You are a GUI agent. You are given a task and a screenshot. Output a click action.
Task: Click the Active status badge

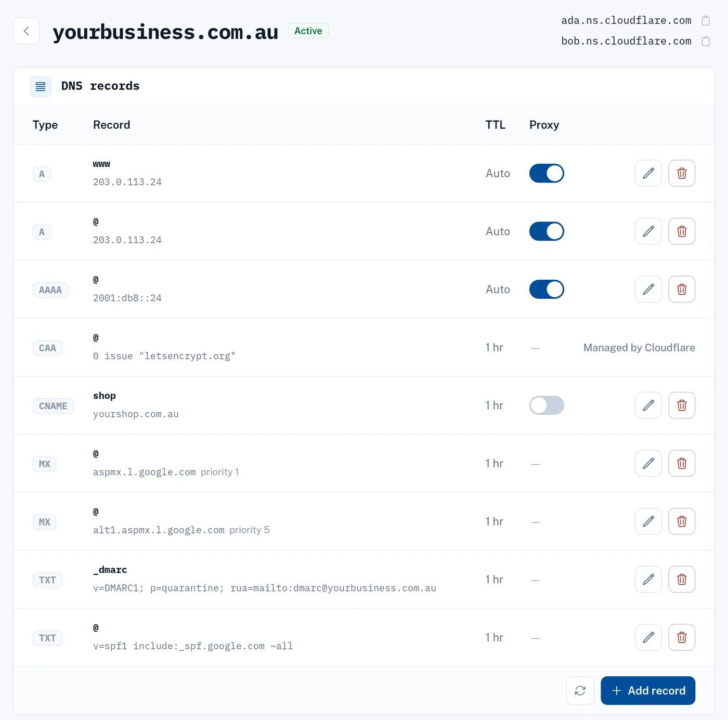pos(308,31)
